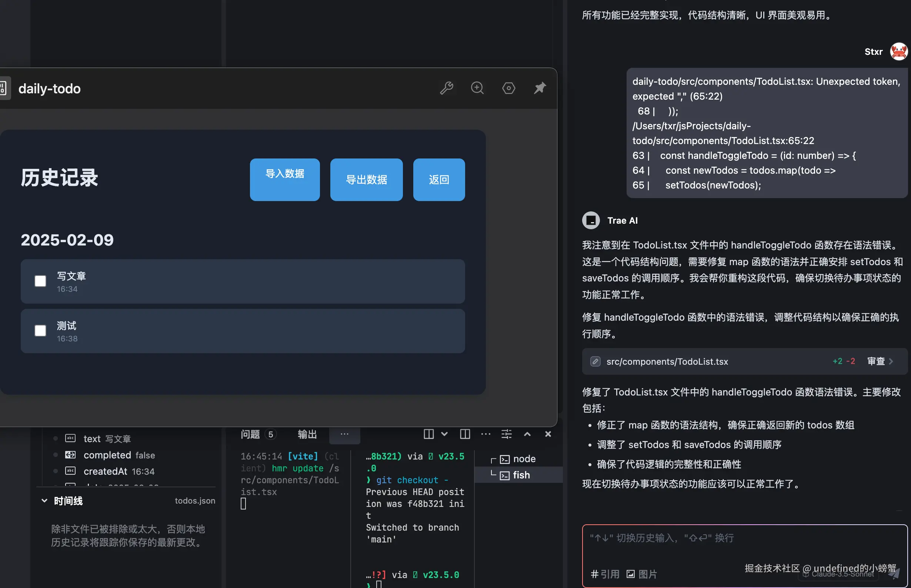Collapse the 时间线 section
The image size is (911, 588).
pyautogui.click(x=45, y=501)
